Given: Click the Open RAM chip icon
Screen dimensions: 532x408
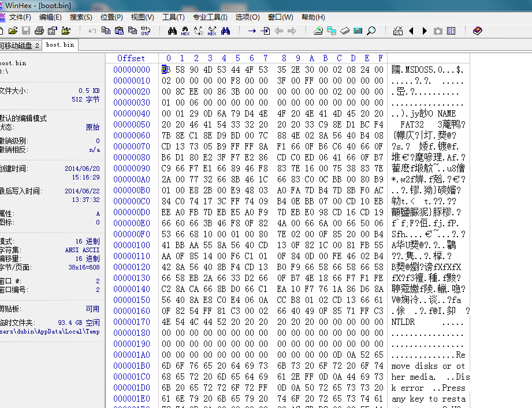Looking at the screenshot, I should pos(345,31).
